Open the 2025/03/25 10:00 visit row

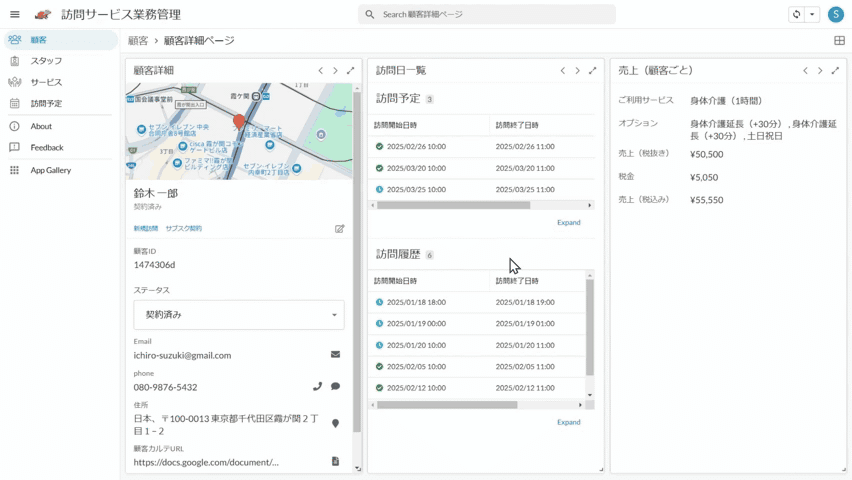click(x=481, y=190)
